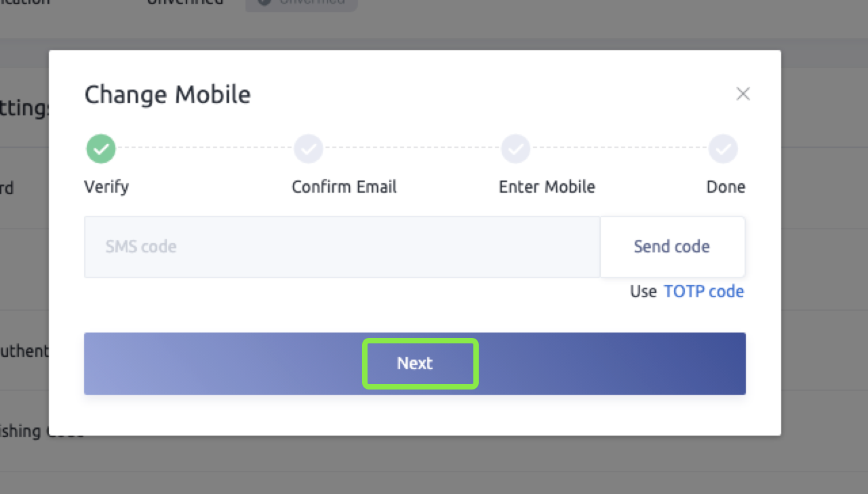Click the Change Mobile dialog title
Screen dimensions: 868x494
pos(167,94)
